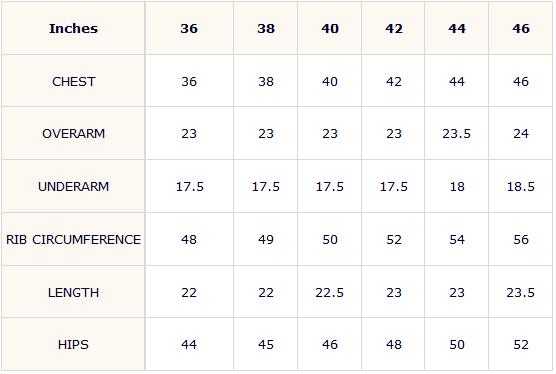
Task: Click the OVERARM row label
Action: (x=73, y=133)
